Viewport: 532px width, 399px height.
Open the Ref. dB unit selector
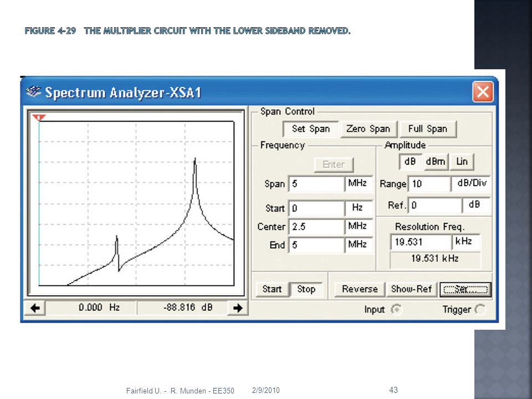click(x=476, y=205)
